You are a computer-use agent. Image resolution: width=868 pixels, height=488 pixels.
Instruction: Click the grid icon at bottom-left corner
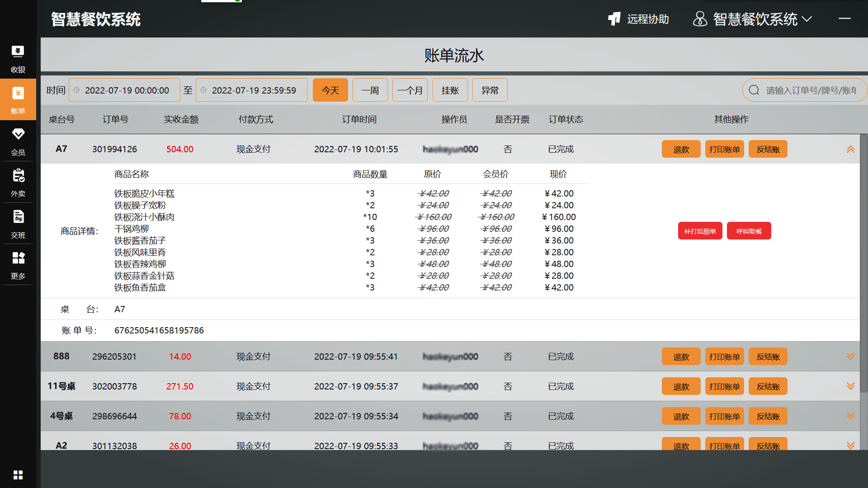(x=18, y=475)
